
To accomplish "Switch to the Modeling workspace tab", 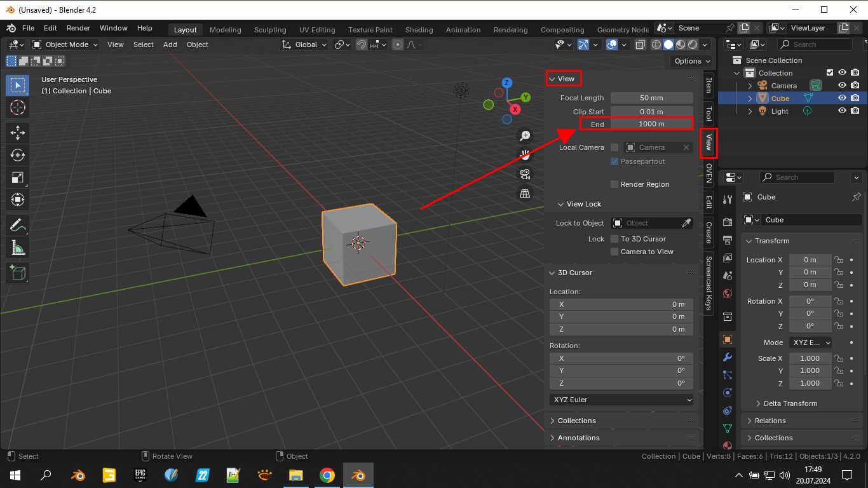I will [x=226, y=30].
